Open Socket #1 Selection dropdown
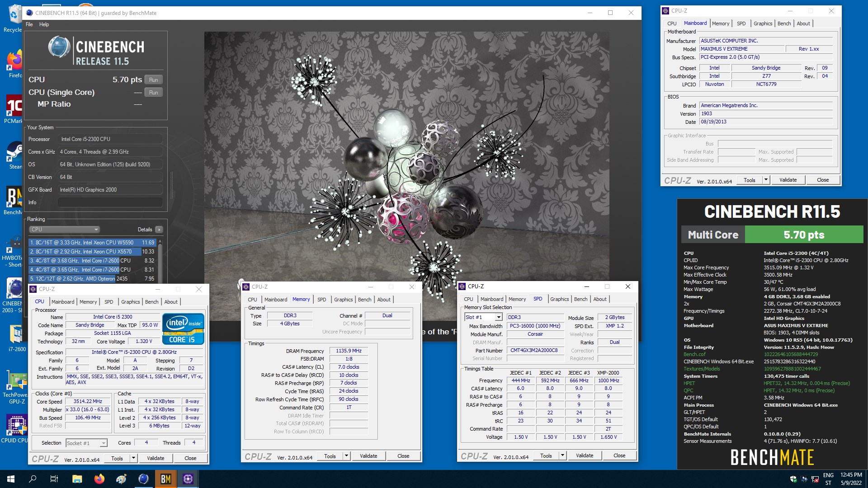Viewport: 868px width, 488px height. [x=86, y=443]
